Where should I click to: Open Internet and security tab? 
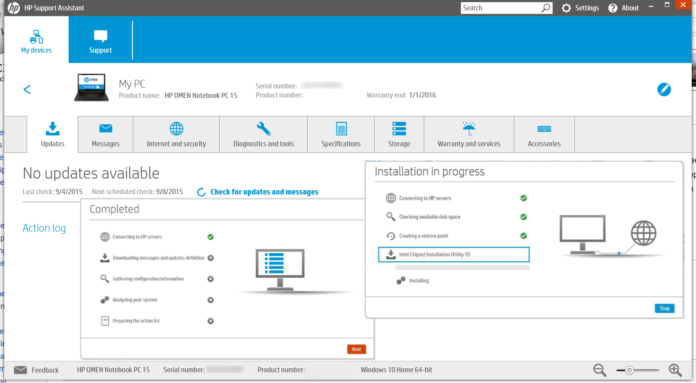[176, 134]
